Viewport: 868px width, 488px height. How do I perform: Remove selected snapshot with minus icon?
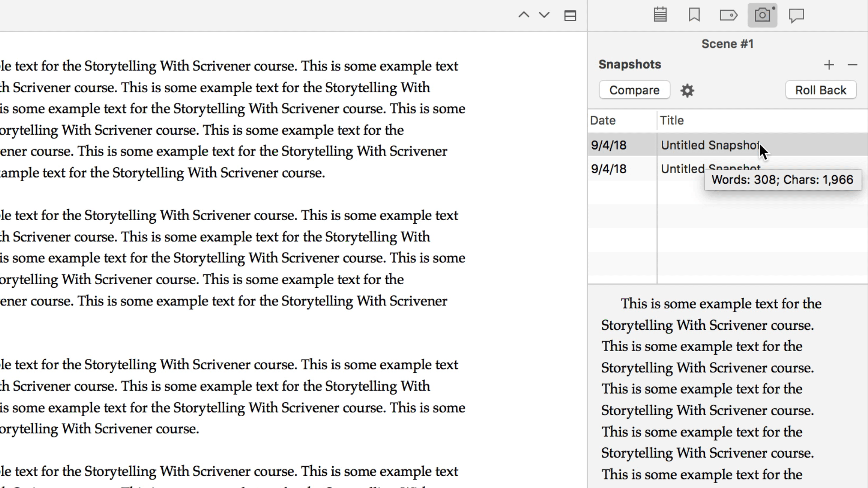852,65
